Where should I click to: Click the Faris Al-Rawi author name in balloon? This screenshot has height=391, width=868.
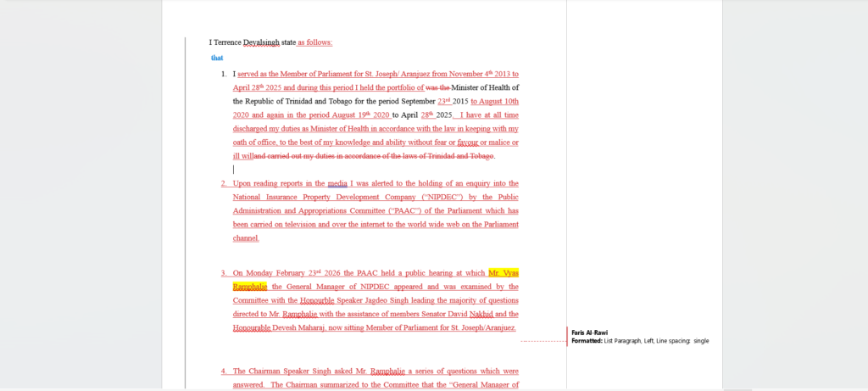pyautogui.click(x=589, y=332)
